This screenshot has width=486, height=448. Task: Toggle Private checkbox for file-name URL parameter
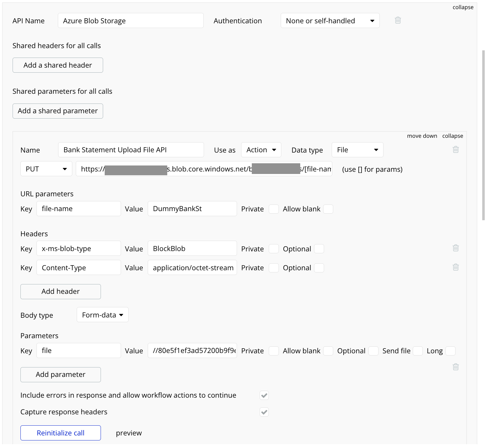pos(273,209)
